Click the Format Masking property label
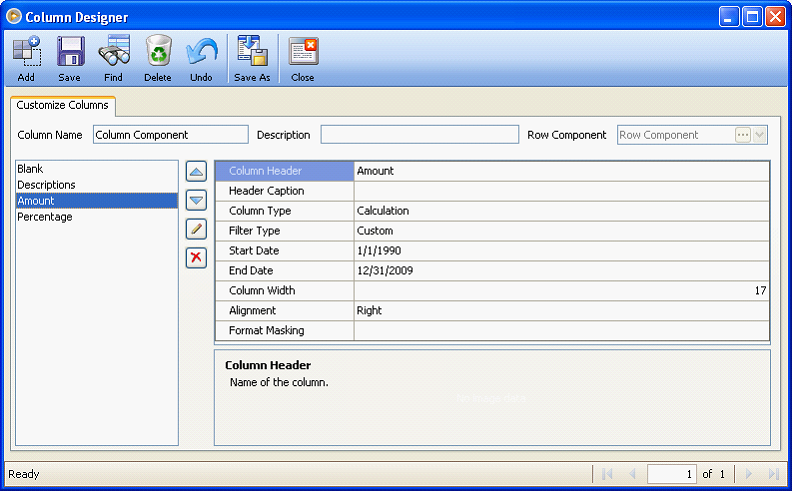This screenshot has height=492, width=793. click(267, 330)
